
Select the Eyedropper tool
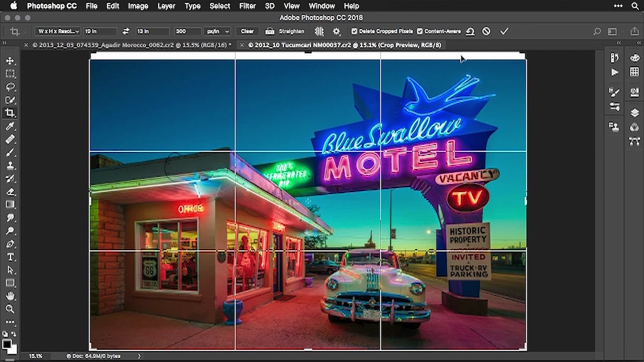click(10, 126)
